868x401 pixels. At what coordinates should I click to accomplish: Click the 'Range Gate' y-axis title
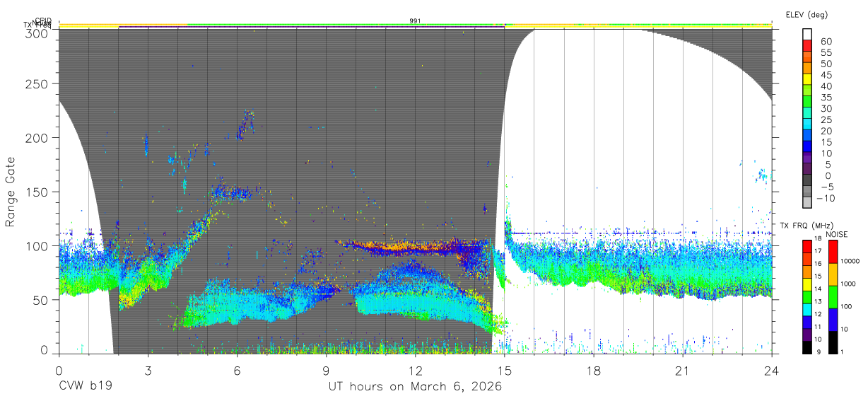point(11,192)
